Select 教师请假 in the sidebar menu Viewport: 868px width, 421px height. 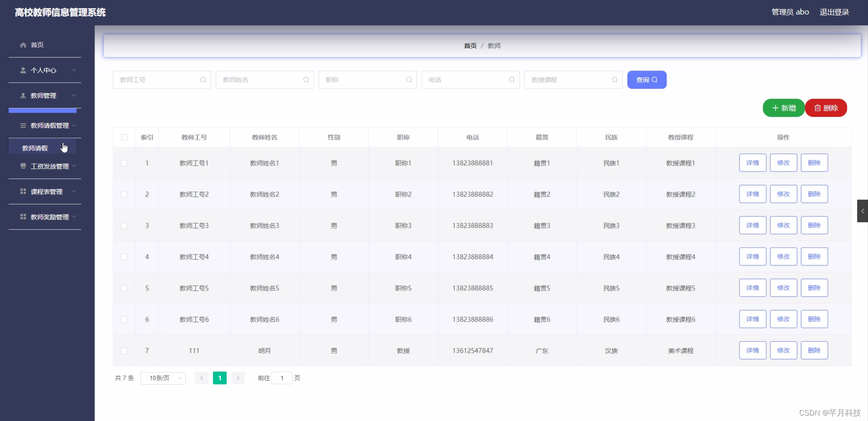coord(34,148)
